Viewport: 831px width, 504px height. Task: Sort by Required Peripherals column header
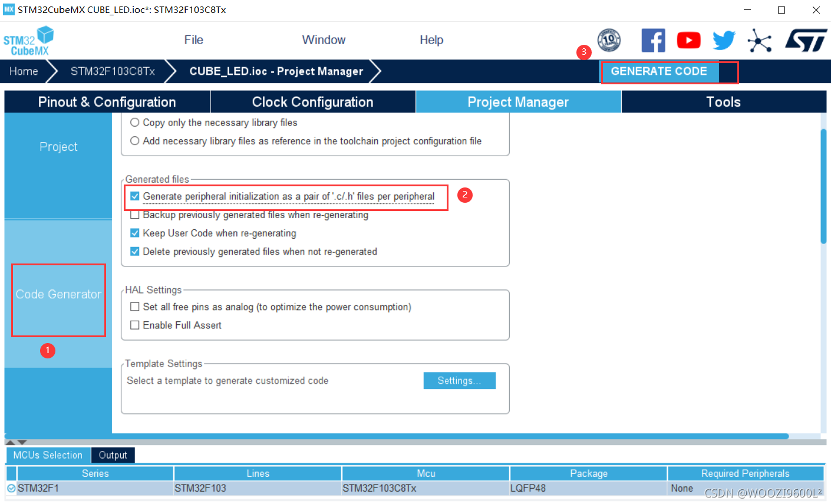coord(745,473)
